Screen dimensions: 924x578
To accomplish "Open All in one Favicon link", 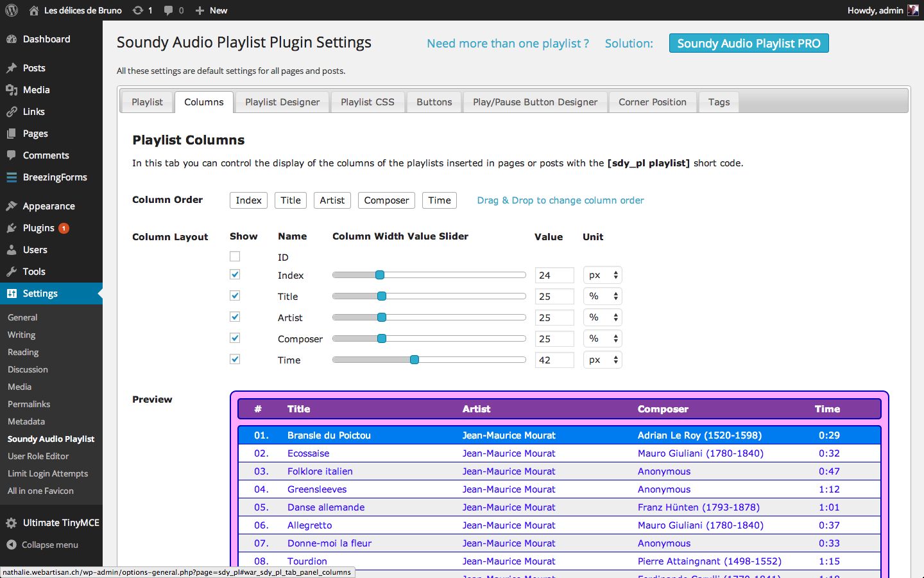I will click(x=40, y=491).
